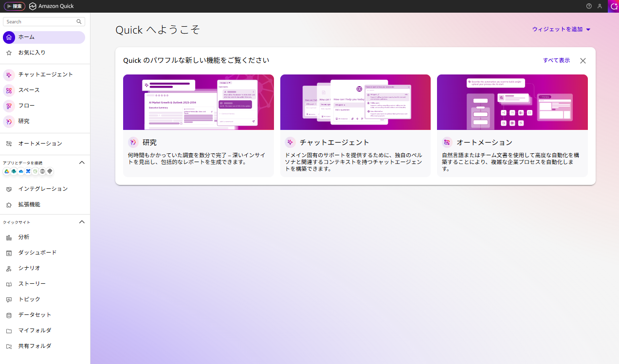Collapse the アプリとデータを接続 section
This screenshot has height=364, width=619.
tap(82, 163)
